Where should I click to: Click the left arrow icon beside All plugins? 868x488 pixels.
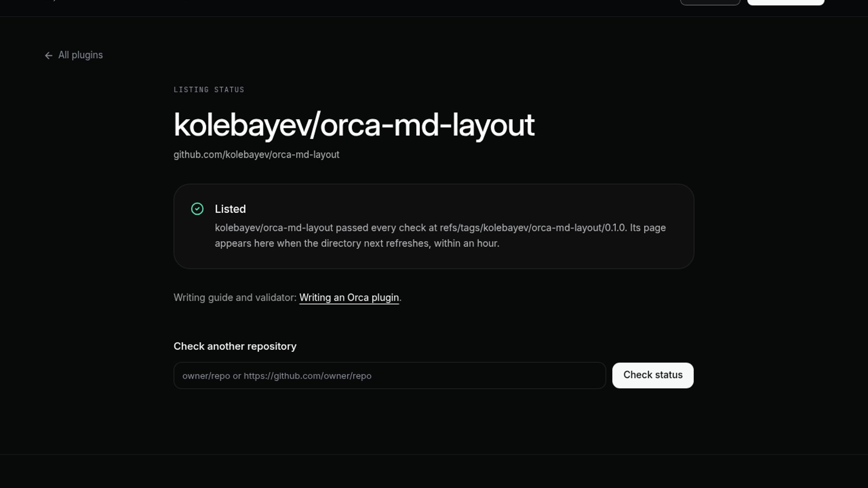click(x=49, y=56)
